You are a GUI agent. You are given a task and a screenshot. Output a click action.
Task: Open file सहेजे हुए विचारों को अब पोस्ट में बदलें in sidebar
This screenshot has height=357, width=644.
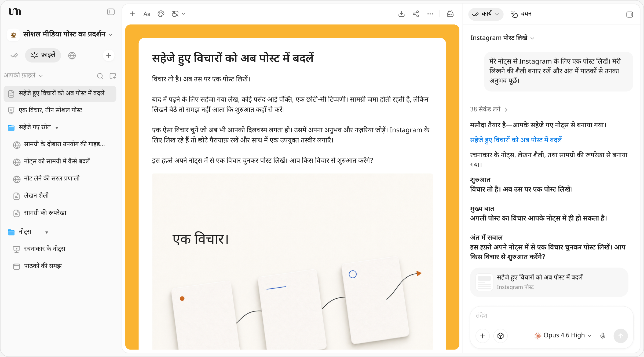[x=60, y=94]
